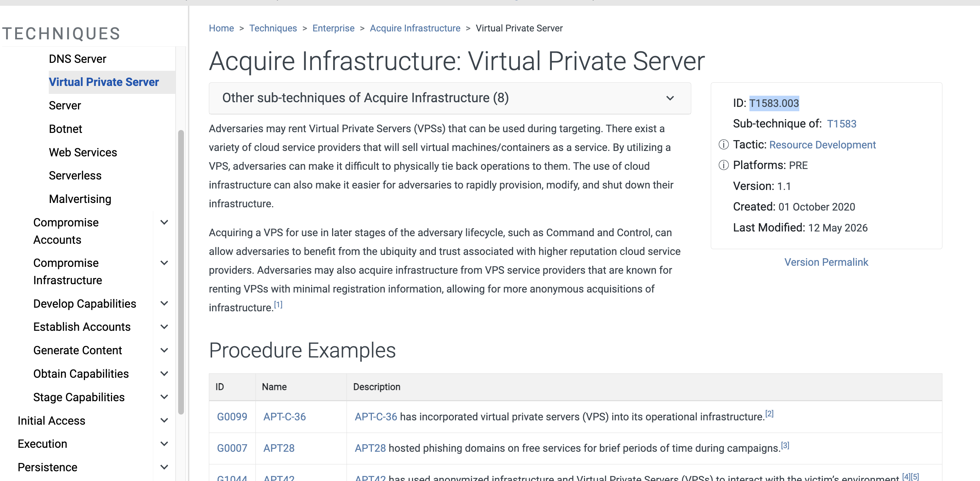The height and width of the screenshot is (481, 980).
Task: Open citation reference [1] footnote
Action: click(278, 304)
